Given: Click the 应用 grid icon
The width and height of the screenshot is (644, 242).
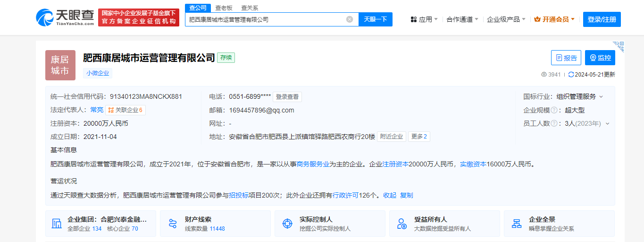Looking at the screenshot, I should coord(414,19).
